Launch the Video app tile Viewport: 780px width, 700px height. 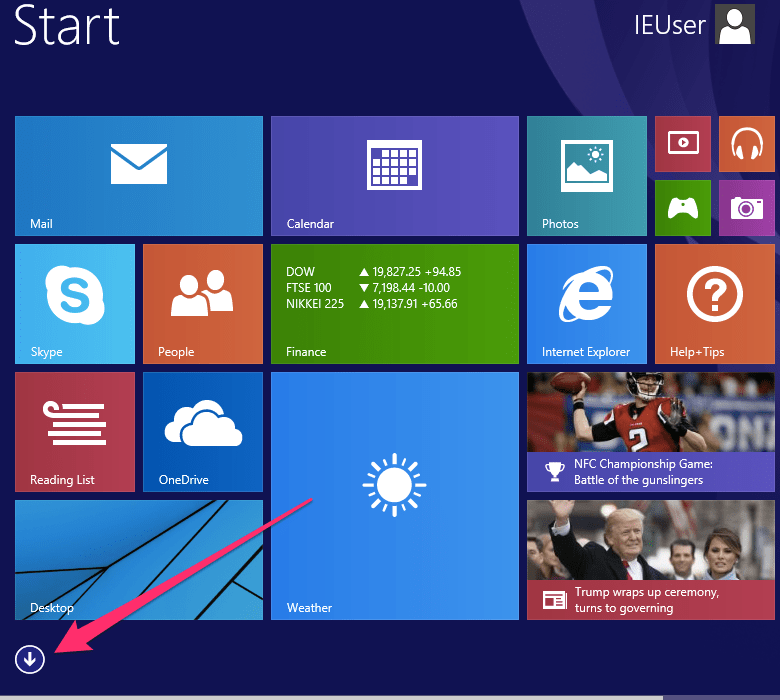coord(683,144)
